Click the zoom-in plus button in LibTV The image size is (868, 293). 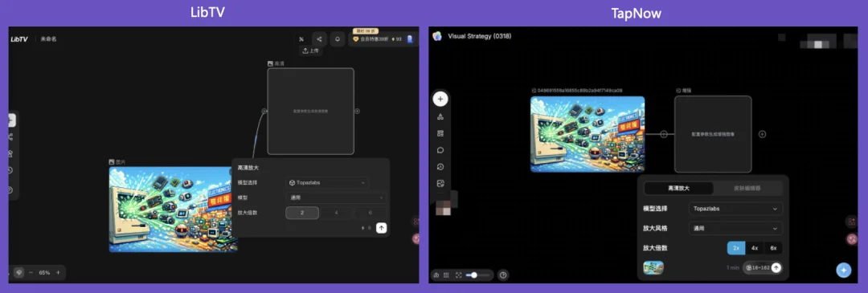click(x=58, y=273)
